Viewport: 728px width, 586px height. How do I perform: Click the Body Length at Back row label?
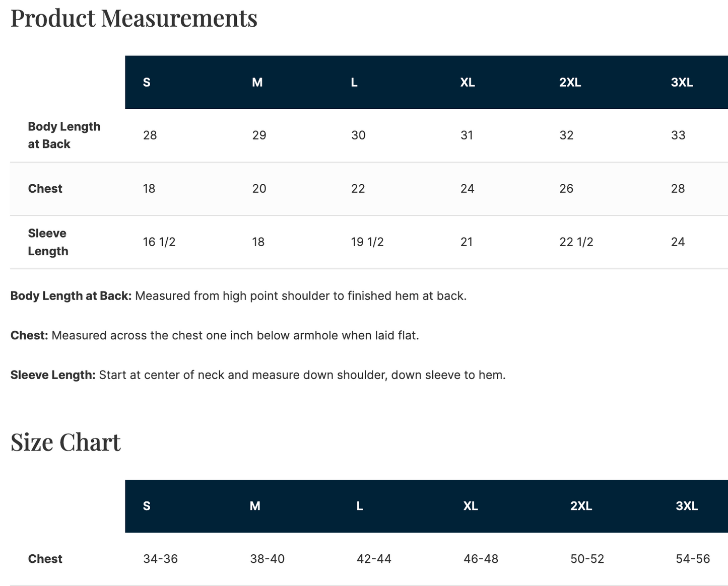[x=64, y=135]
